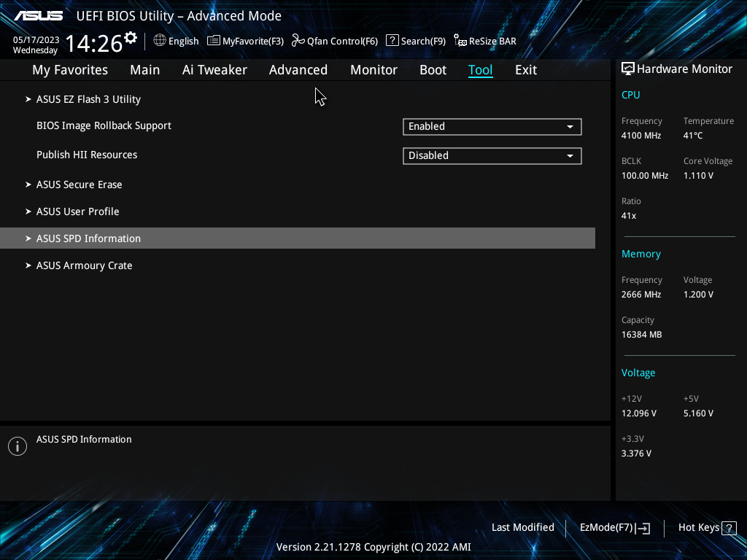Viewport: 747px width, 560px height.
Task: Click the +12V value 12.096 V
Action: coord(639,413)
